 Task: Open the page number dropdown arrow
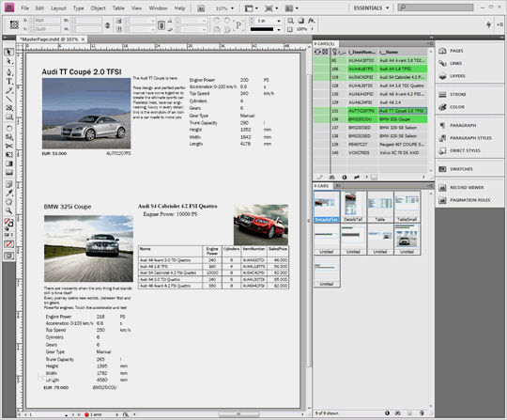(66, 414)
